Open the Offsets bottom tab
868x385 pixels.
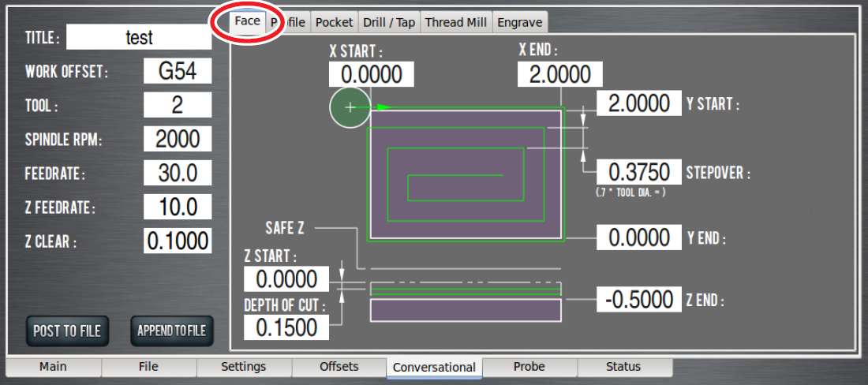point(339,367)
